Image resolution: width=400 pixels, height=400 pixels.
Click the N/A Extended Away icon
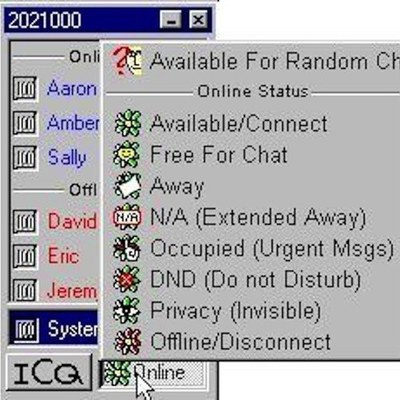127,217
